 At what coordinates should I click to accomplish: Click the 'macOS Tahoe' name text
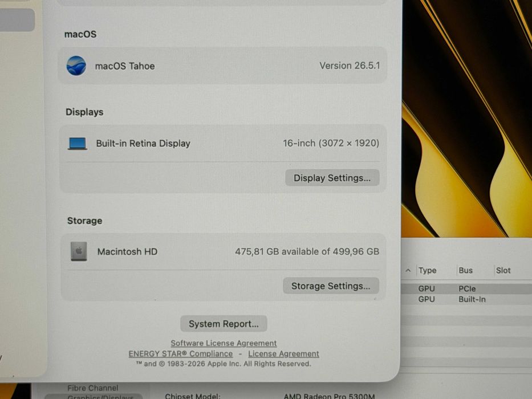point(125,66)
